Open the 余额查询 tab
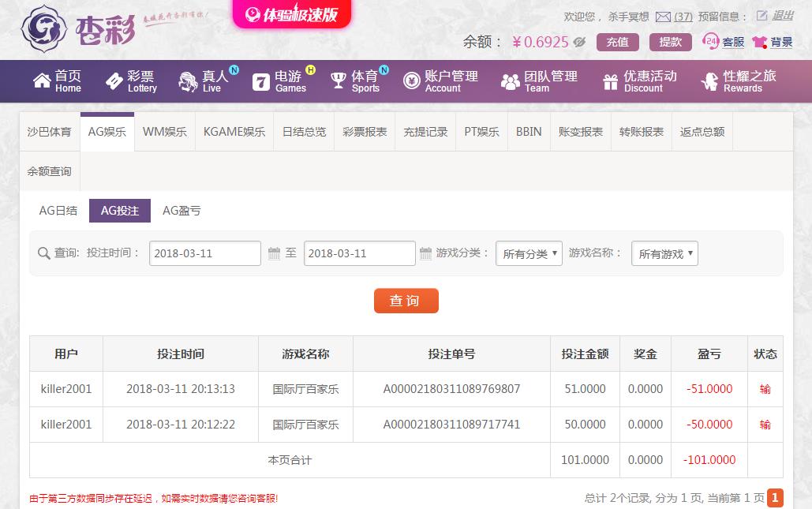Screen dimensions: 812x509 tap(49, 171)
